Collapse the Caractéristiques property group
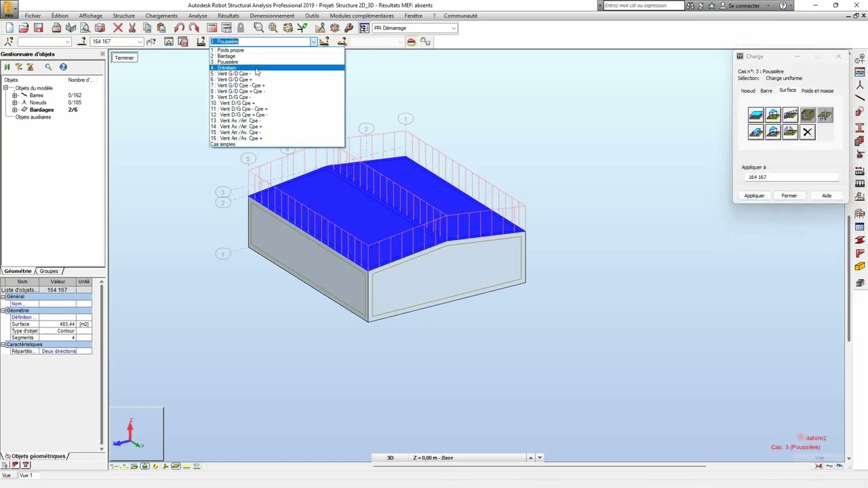 pos(3,344)
